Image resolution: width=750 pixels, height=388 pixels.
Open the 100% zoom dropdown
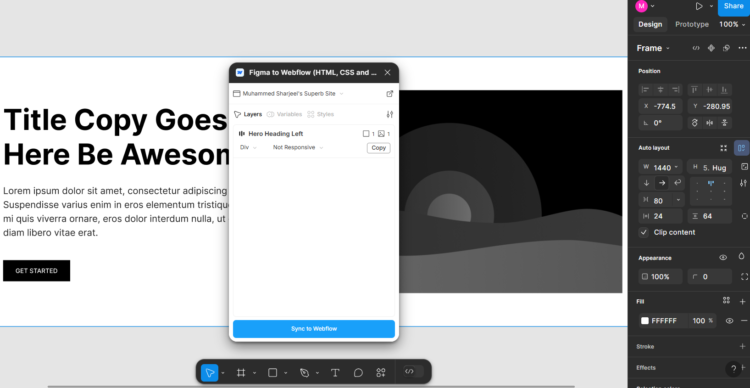(x=732, y=24)
